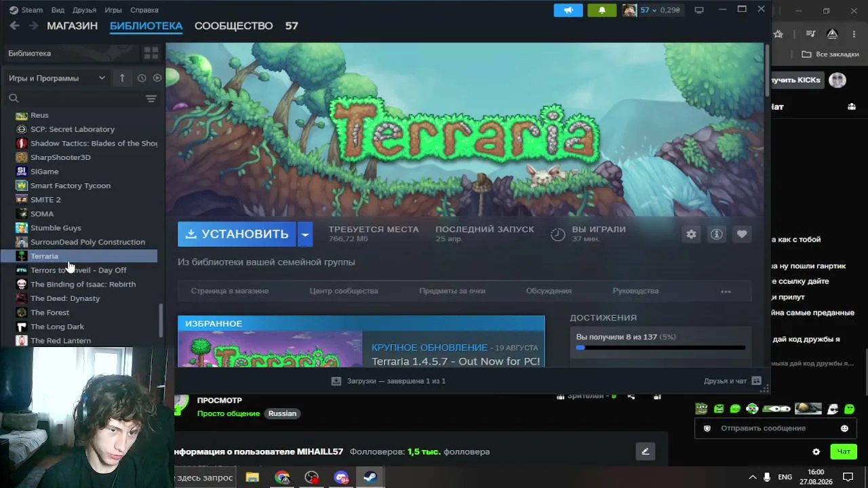
Task: Open the Вид menu
Action: tap(58, 10)
